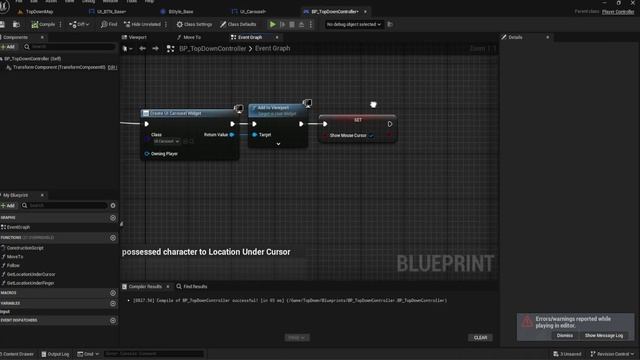Open the play options menu
This screenshot has width=640, height=360.
[x=311, y=24]
